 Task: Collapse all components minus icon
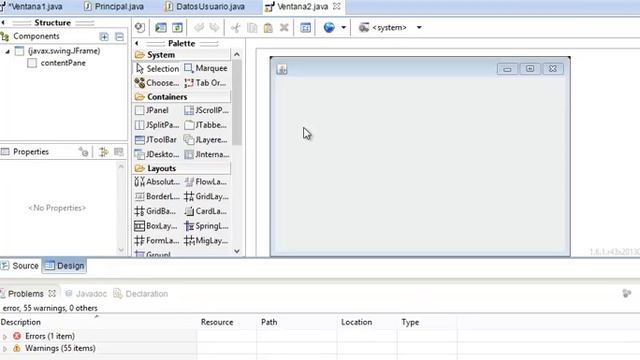pyautogui.click(x=119, y=37)
